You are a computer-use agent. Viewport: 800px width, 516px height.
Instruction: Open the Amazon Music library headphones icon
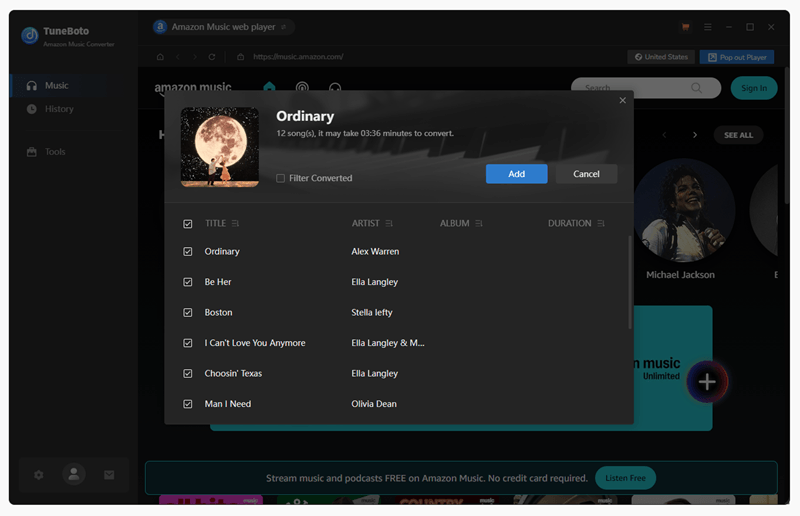[x=335, y=87]
